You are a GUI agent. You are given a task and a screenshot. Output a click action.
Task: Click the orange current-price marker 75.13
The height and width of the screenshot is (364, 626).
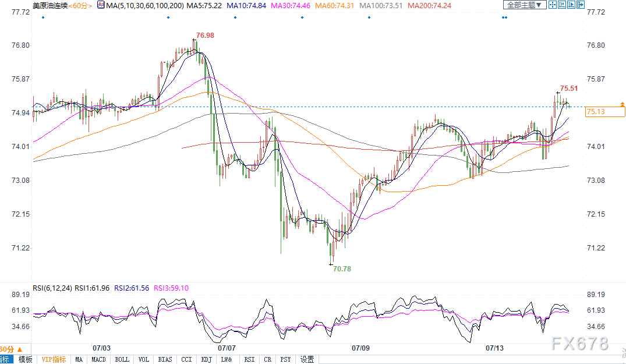(596, 112)
